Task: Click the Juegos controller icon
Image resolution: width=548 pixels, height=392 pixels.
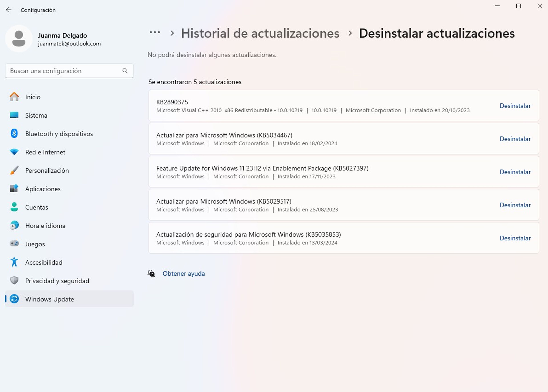Action: pyautogui.click(x=14, y=243)
